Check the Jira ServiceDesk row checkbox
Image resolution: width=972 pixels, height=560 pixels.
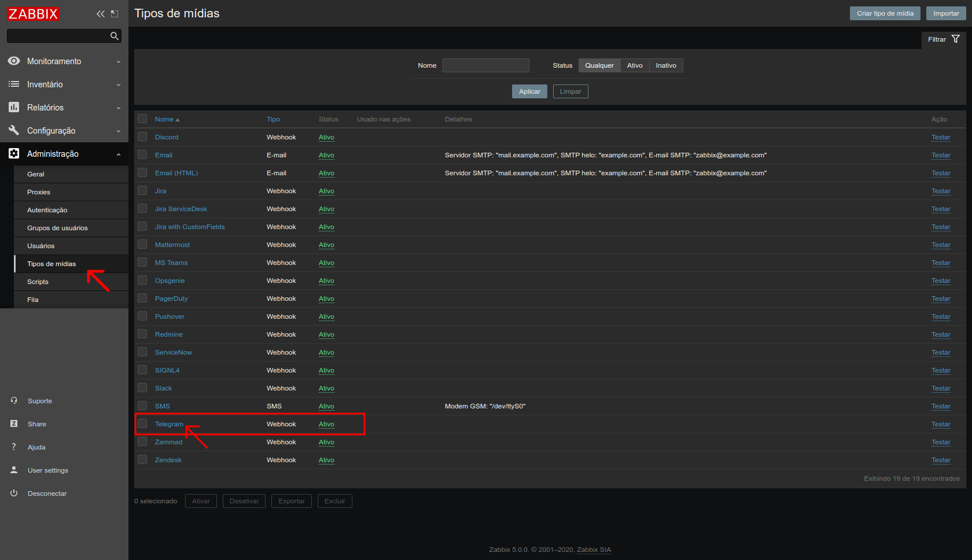(x=142, y=208)
